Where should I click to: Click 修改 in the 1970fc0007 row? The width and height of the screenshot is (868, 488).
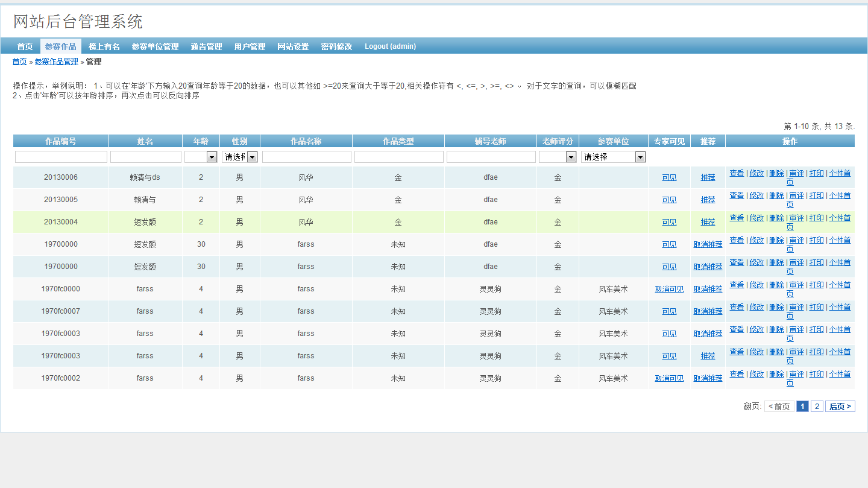point(756,307)
